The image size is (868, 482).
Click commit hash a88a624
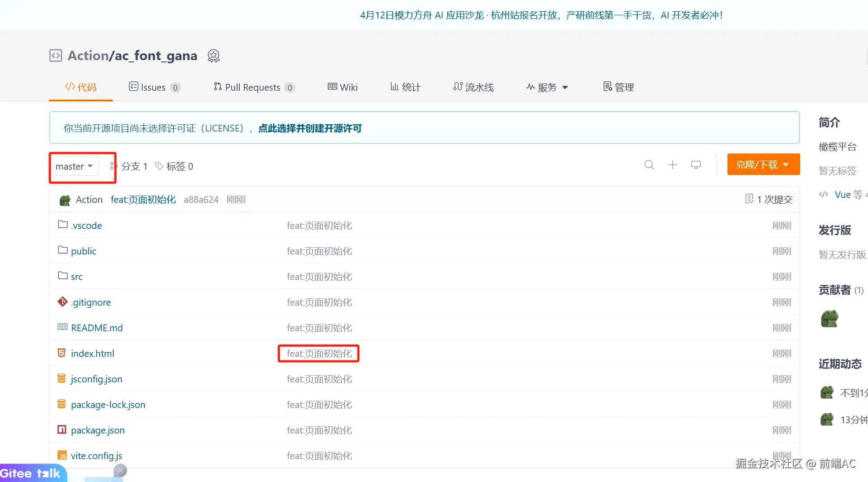tap(201, 200)
